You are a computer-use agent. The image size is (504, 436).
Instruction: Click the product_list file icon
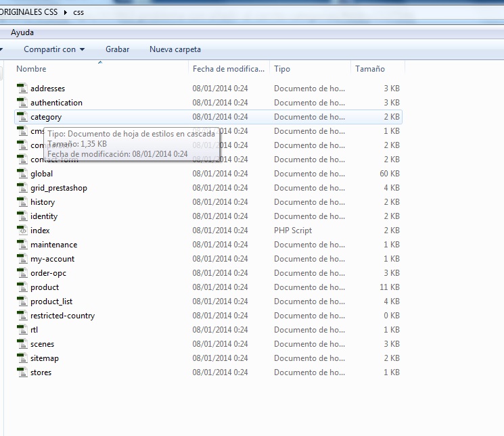[x=22, y=301]
